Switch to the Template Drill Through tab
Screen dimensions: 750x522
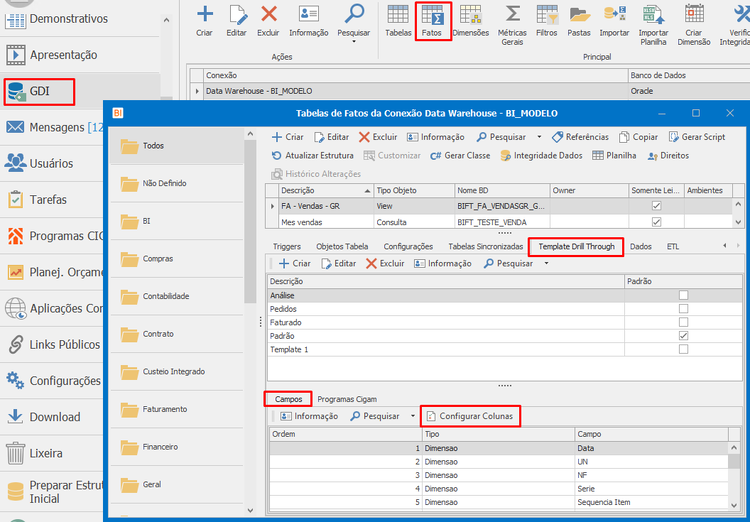point(576,247)
